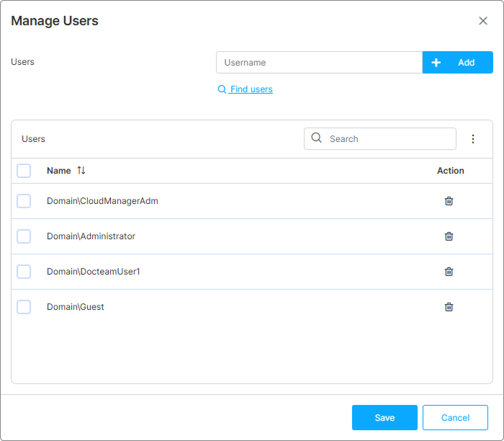Tick the Domain\DocteamUser1 checkbox
The image size is (504, 441).
24,272
